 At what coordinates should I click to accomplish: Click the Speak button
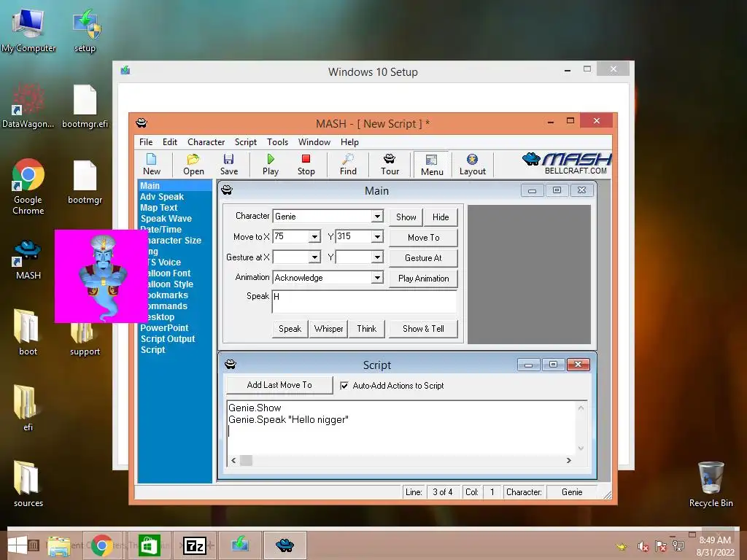point(290,329)
